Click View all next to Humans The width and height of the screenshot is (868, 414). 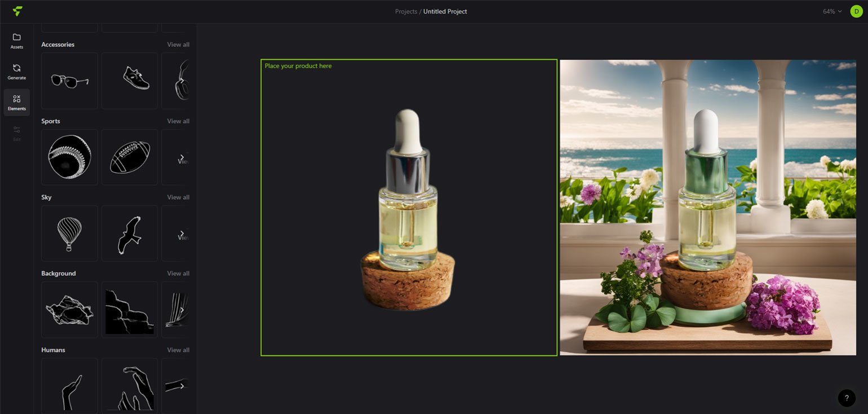pos(178,350)
